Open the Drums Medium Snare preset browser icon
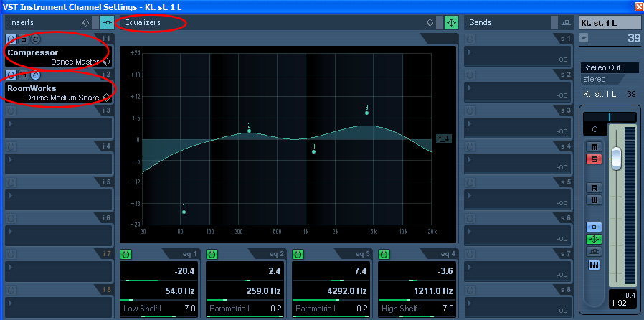644x320 pixels. point(106,98)
